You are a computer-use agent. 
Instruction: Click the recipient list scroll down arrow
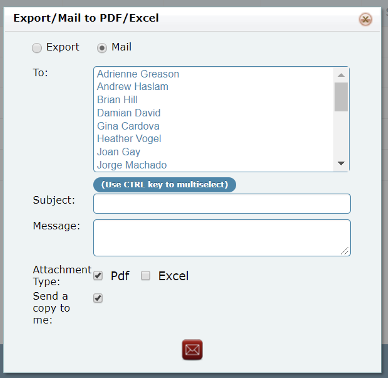click(341, 163)
